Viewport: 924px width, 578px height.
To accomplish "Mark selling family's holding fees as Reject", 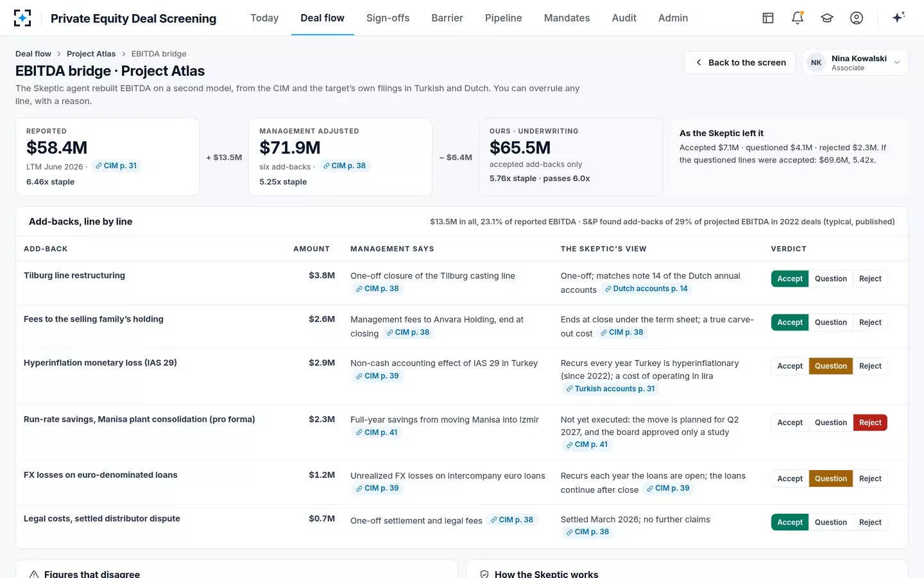I will pyautogui.click(x=870, y=322).
